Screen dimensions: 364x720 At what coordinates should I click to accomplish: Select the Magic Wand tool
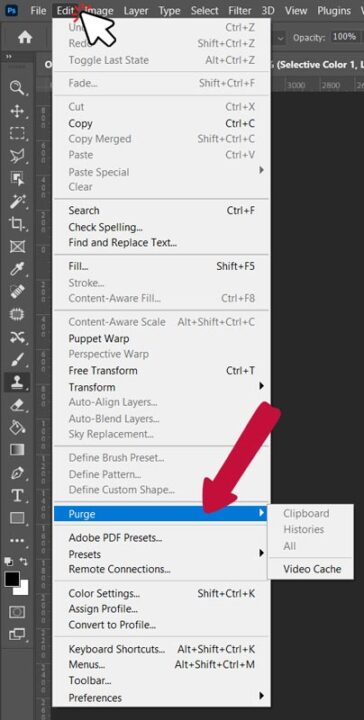17,201
